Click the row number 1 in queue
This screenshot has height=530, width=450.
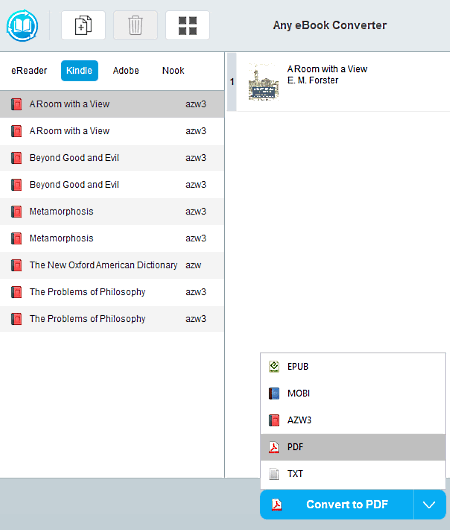[232, 82]
